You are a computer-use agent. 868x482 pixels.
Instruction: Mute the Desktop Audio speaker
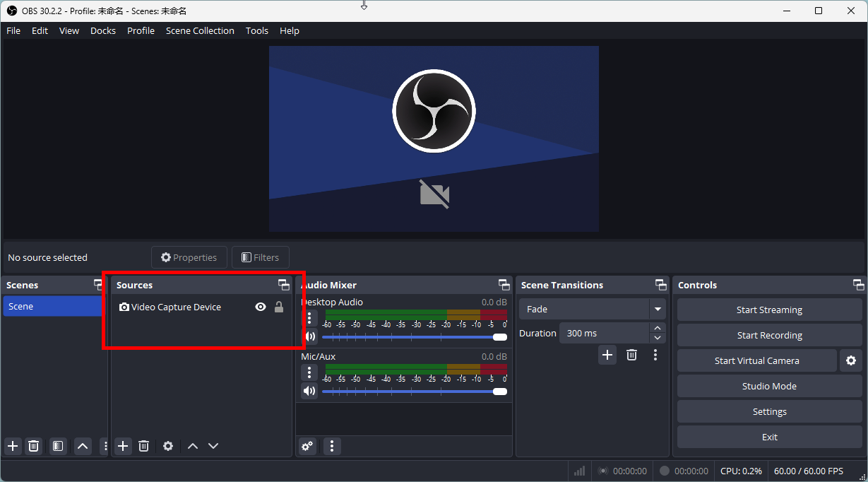[x=309, y=337]
